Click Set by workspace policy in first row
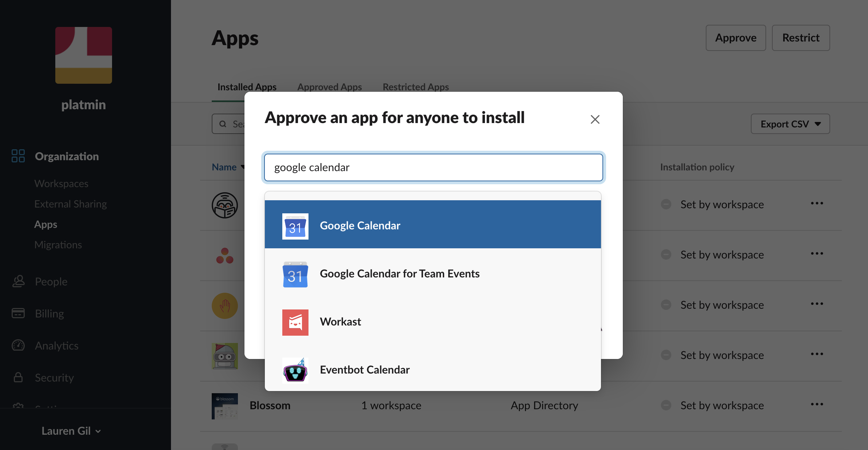This screenshot has height=450, width=868. 722,205
